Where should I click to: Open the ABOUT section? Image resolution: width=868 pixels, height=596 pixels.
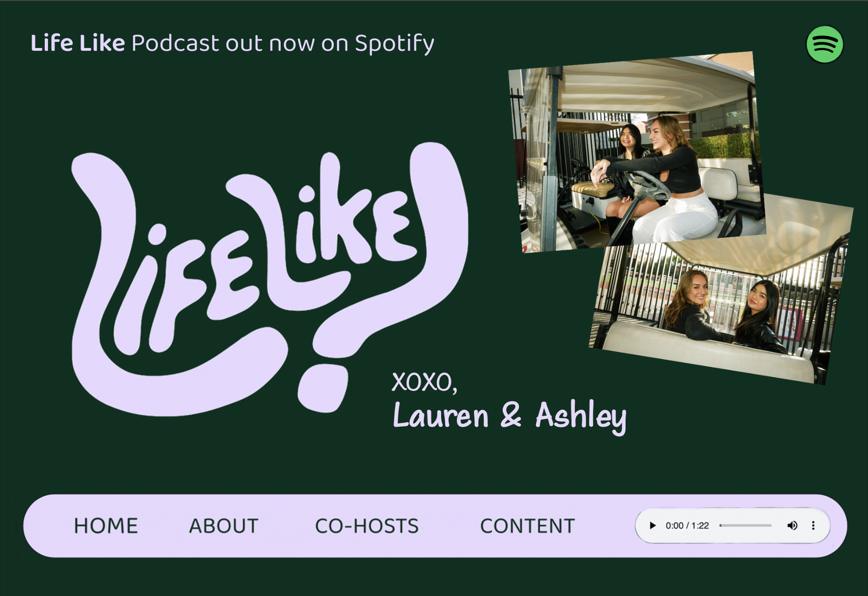pos(224,526)
